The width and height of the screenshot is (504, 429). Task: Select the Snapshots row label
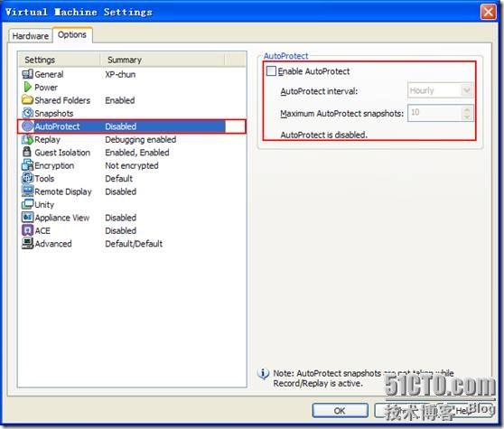[53, 114]
